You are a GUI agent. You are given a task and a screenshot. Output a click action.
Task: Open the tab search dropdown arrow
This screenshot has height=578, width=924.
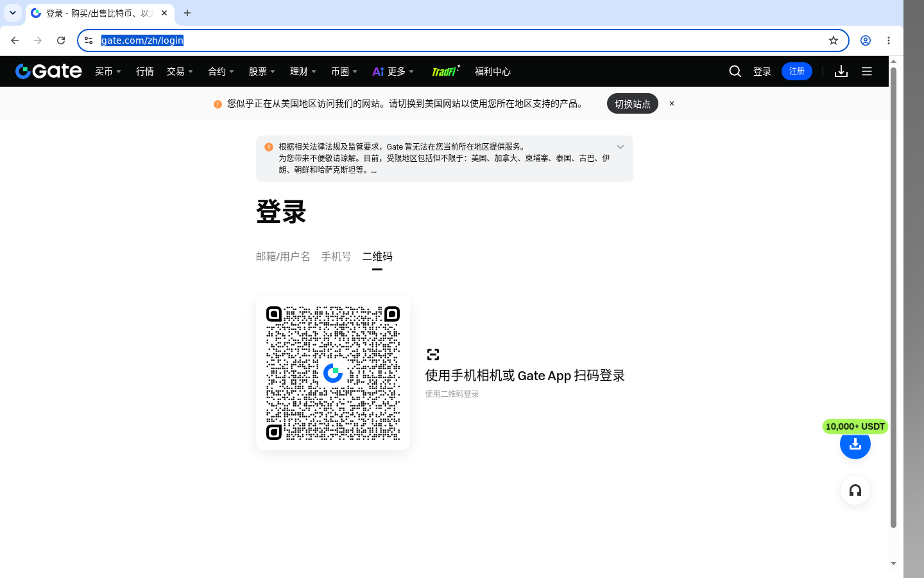tap(13, 13)
